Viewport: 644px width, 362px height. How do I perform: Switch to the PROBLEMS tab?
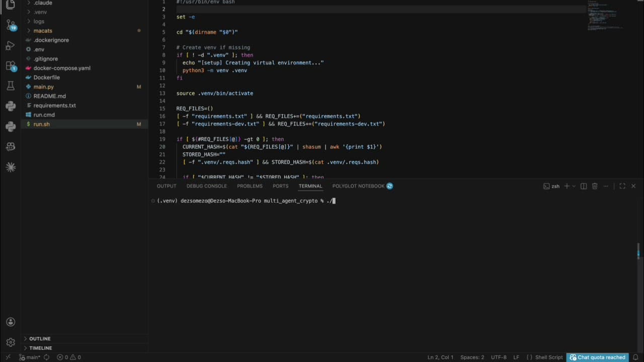(x=250, y=186)
